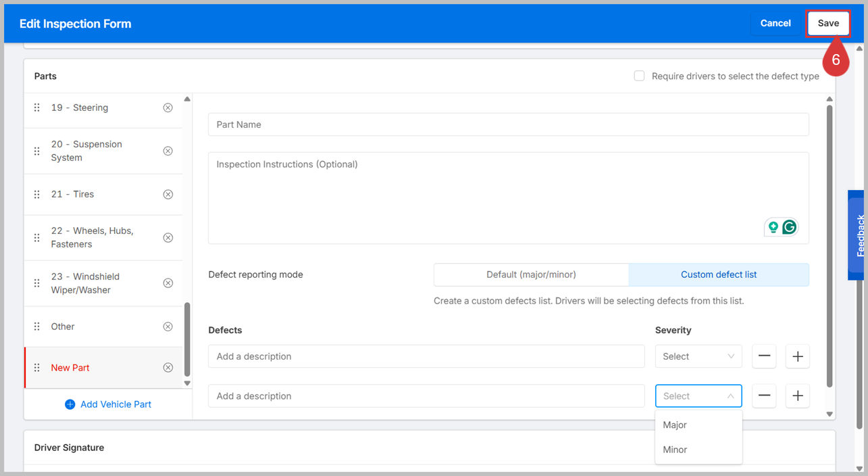Select 23 - Windshield Wiper/Washer part
The height and width of the screenshot is (476, 868).
pyautogui.click(x=103, y=283)
